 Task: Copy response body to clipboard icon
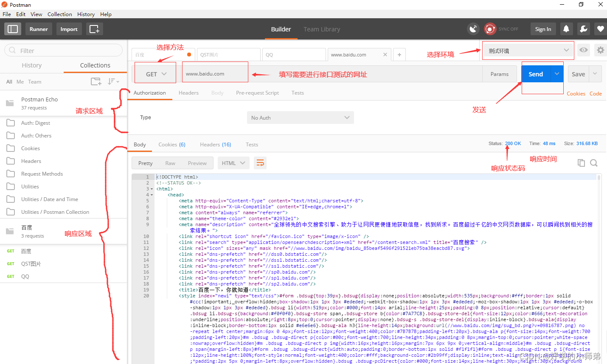pyautogui.click(x=581, y=163)
